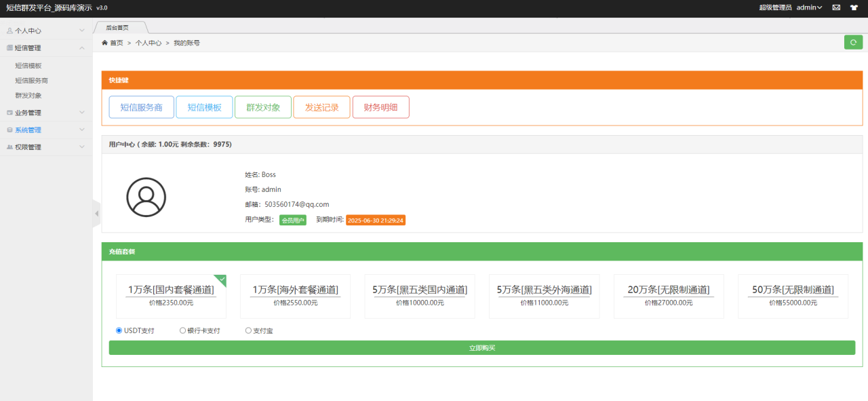This screenshot has width=868, height=401.
Task: Click the 个人中心 person icon in sidebar
Action: point(9,31)
